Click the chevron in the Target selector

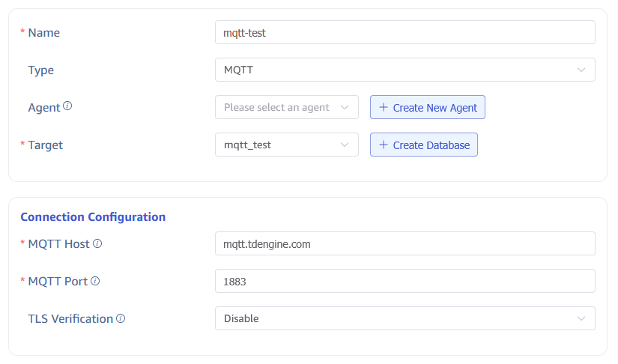345,145
